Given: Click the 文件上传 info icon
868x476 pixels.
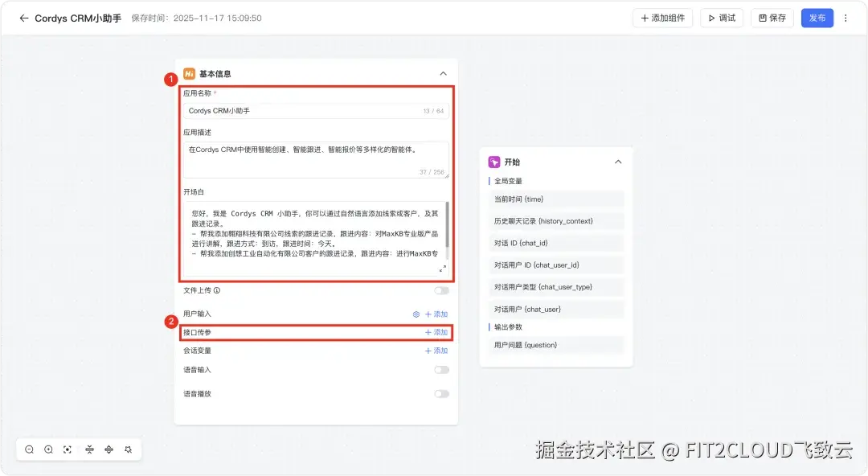Looking at the screenshot, I should (217, 290).
